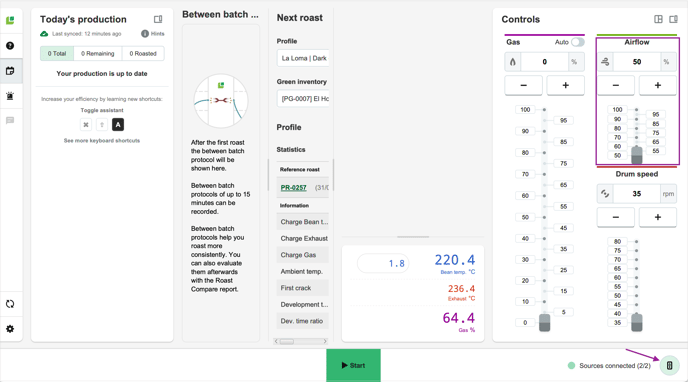Viewport: 688px width, 382px height.
Task: Open the PR-0257 reference roast link
Action: 294,187
